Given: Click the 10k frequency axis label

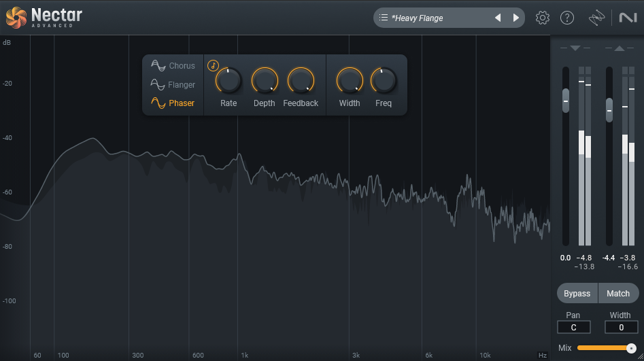Looking at the screenshot, I should pyautogui.click(x=485, y=356).
